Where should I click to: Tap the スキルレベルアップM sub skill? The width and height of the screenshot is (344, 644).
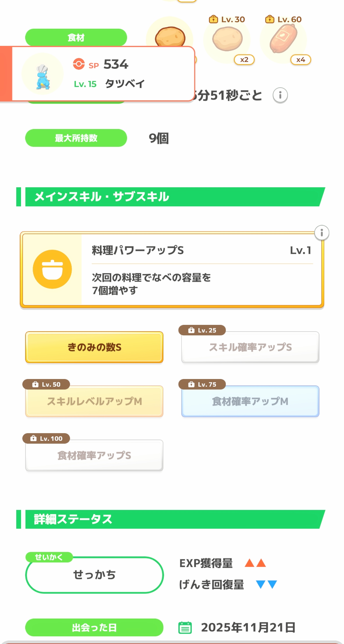(x=94, y=401)
